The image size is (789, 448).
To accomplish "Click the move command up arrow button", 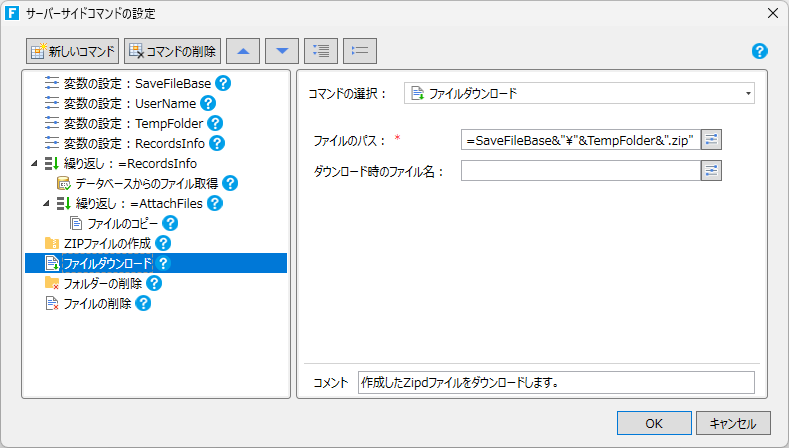I will click(244, 50).
